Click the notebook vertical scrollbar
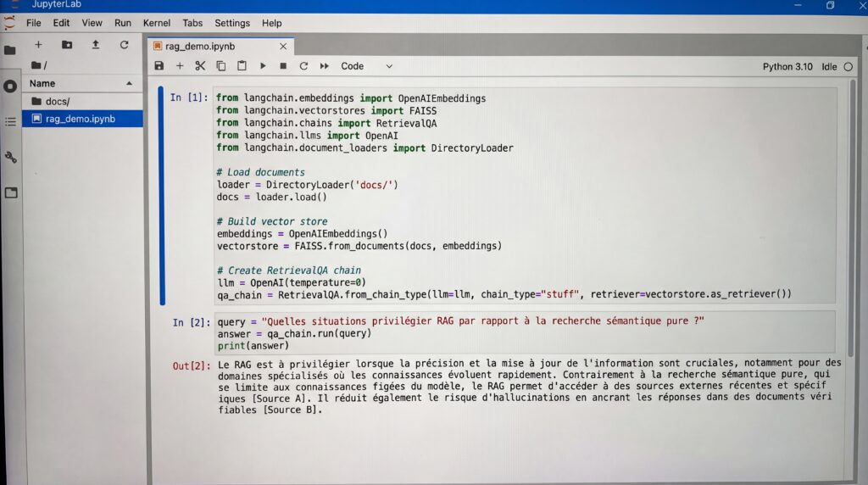The height and width of the screenshot is (485, 868). tap(852, 219)
